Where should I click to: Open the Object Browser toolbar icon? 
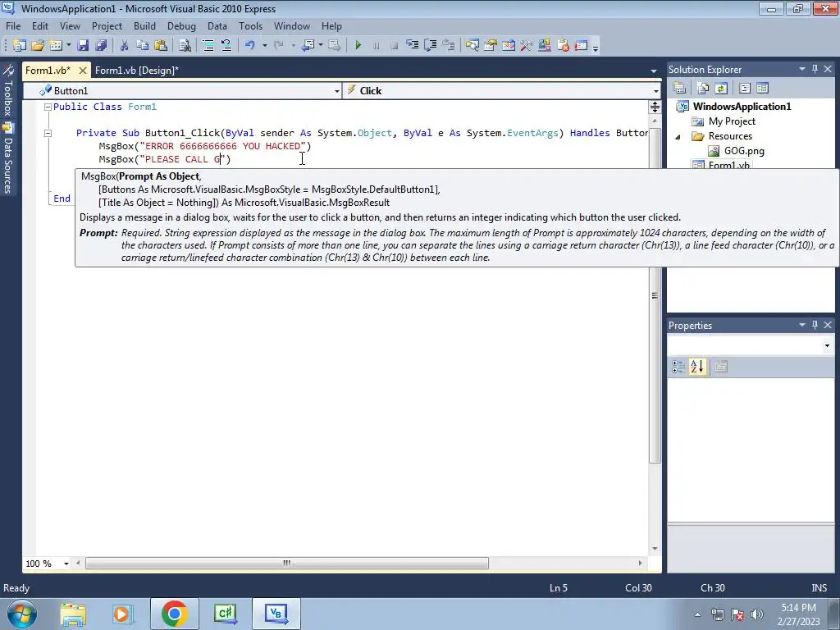point(509,46)
